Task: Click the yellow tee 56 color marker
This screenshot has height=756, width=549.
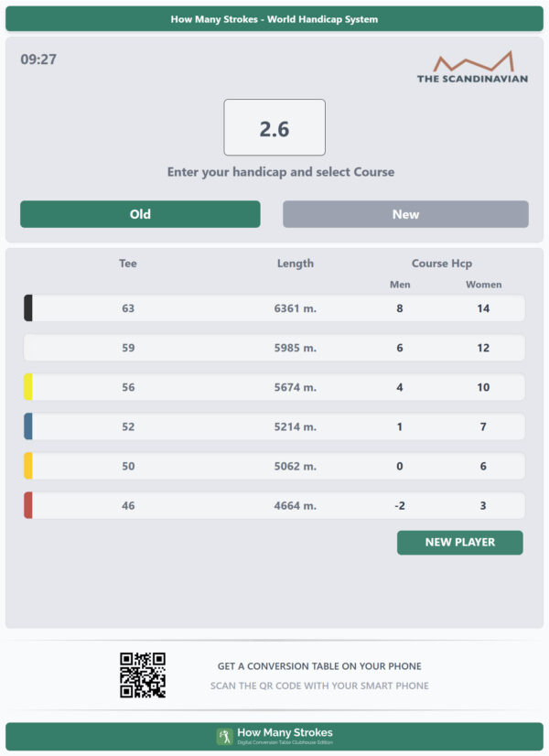Action: (28, 387)
